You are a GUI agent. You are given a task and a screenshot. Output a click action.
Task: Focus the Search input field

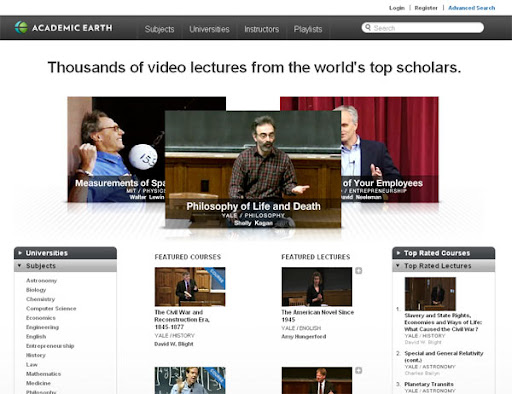(423, 28)
